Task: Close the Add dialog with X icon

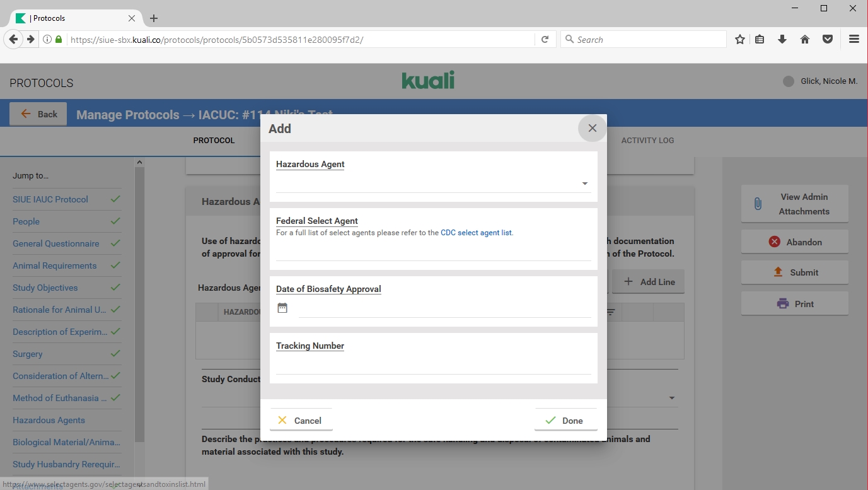Action: point(592,128)
